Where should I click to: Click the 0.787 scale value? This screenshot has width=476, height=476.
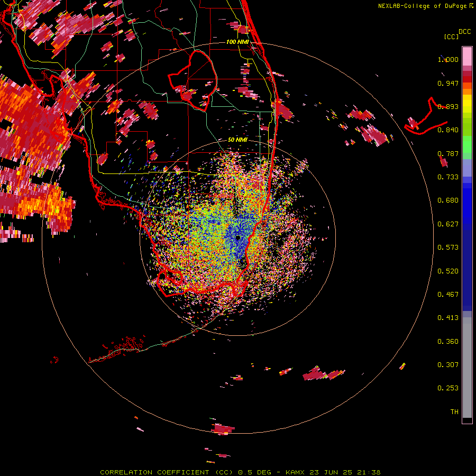tap(448, 153)
